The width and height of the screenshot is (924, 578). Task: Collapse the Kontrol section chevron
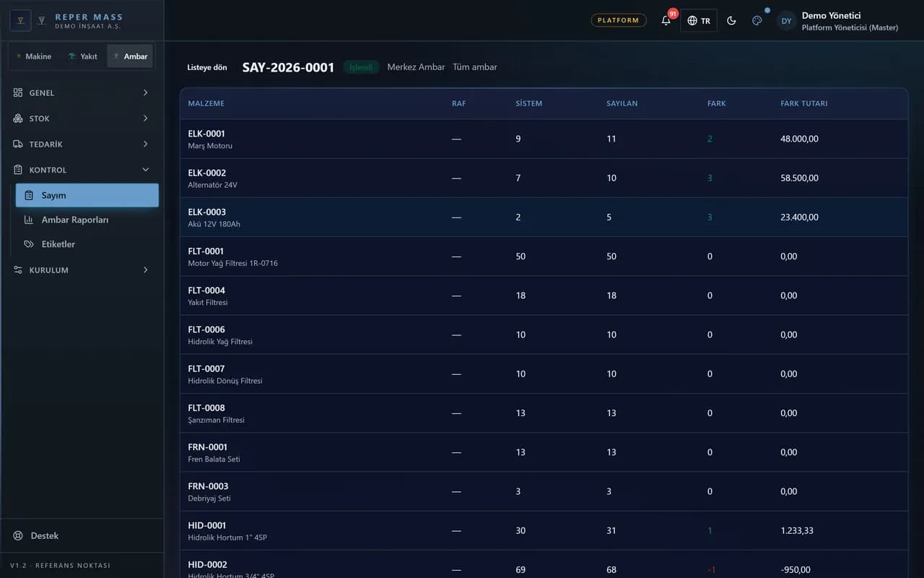pyautogui.click(x=146, y=170)
